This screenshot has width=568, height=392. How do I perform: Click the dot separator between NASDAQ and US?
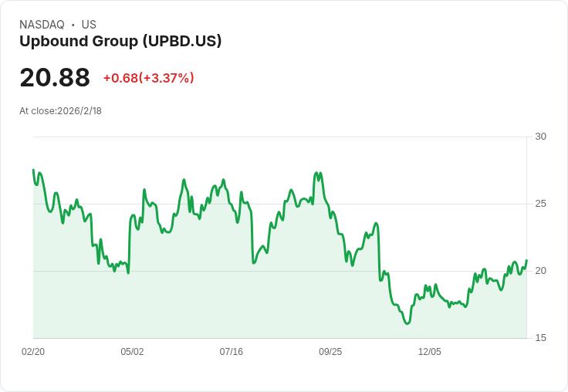click(x=73, y=25)
